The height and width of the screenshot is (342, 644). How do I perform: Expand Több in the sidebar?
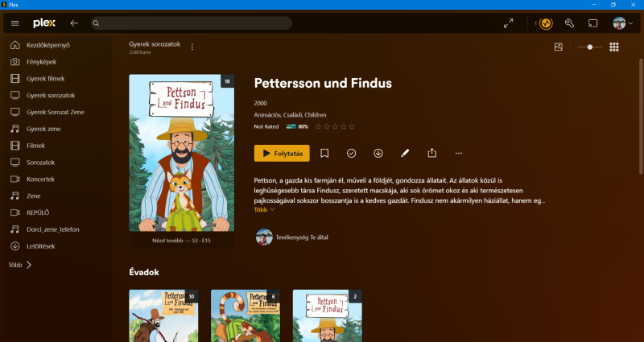click(x=19, y=266)
